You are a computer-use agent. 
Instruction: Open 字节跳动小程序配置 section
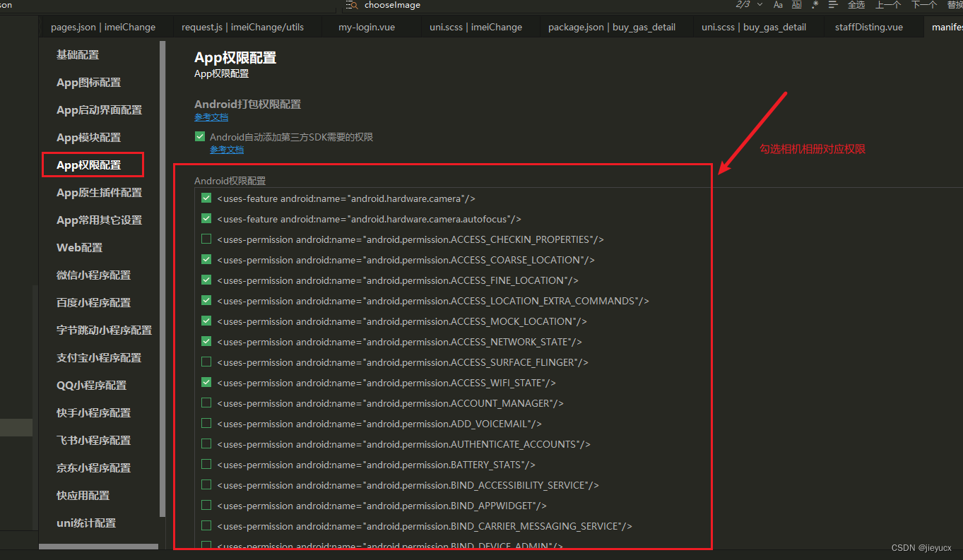104,330
